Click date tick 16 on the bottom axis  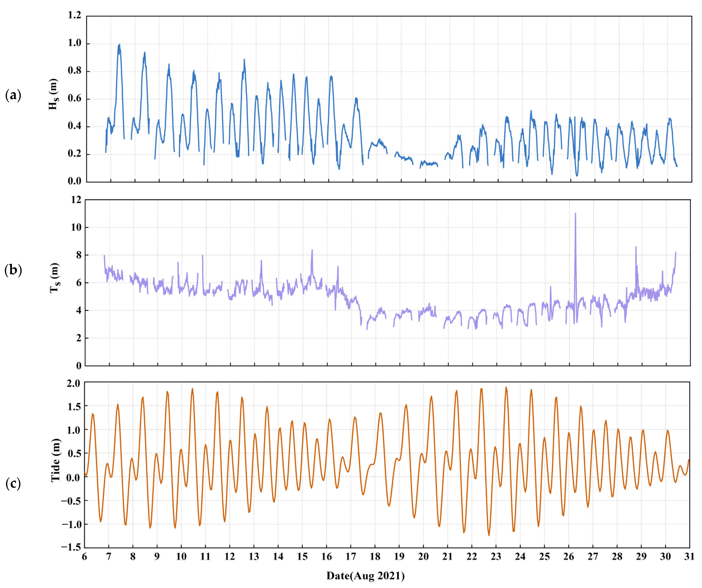coord(327,557)
